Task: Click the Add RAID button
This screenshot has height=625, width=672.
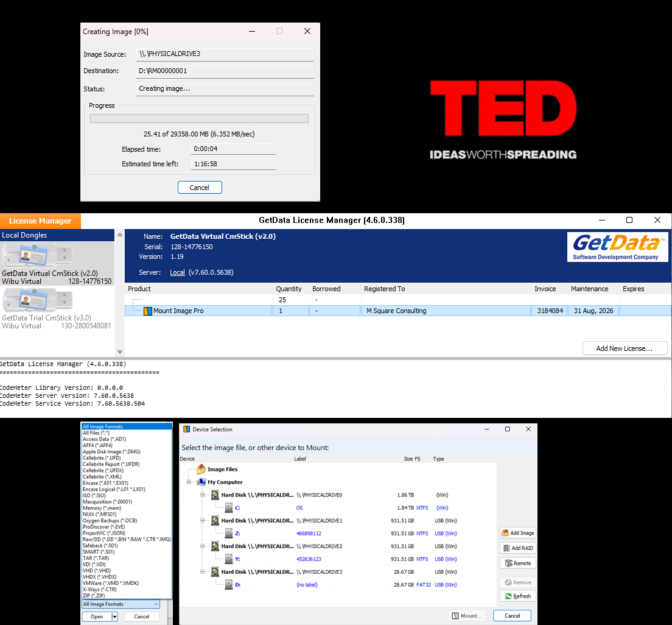Action: [x=517, y=548]
